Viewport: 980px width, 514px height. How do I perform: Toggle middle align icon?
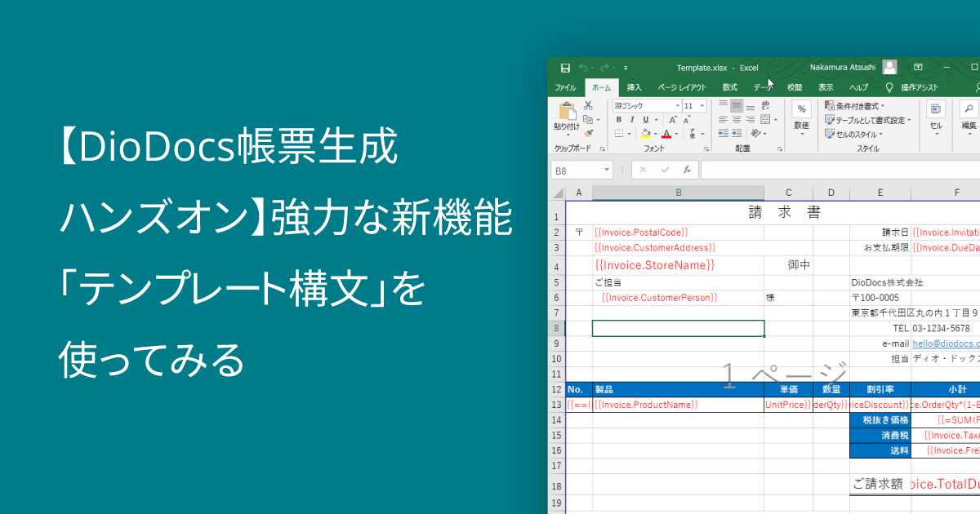pos(737,105)
